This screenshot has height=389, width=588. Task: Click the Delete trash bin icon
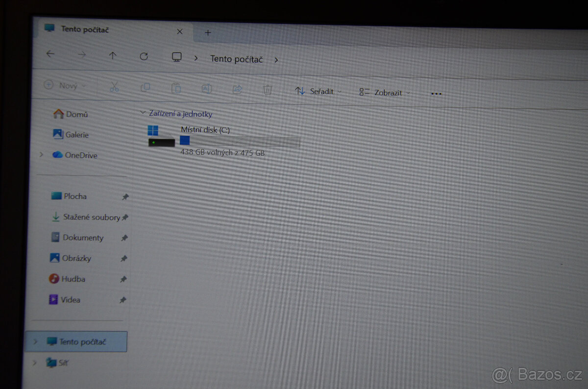268,90
